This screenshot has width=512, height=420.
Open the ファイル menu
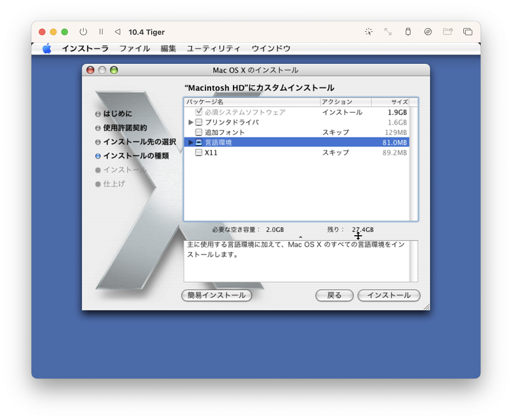click(134, 49)
